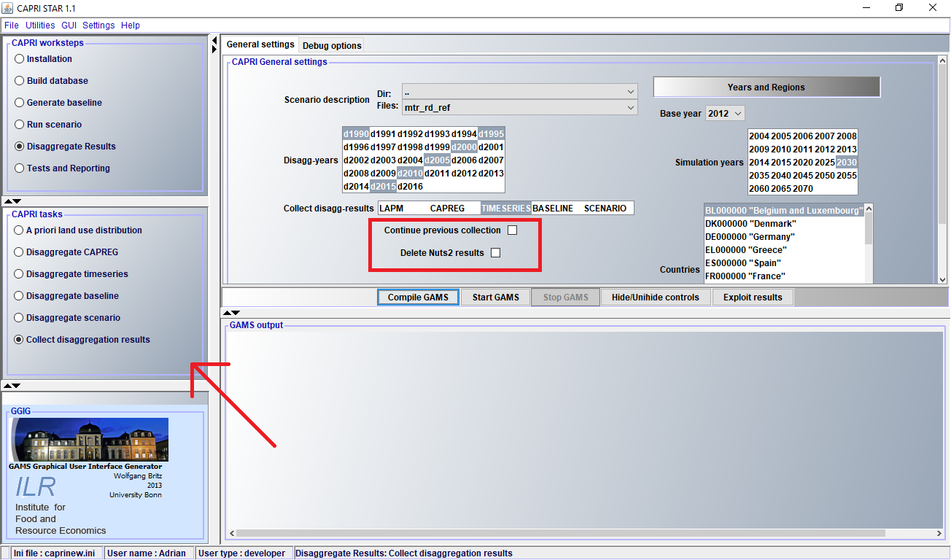Enable Continue previous collection checkbox
This screenshot has height=560, width=951.
point(512,230)
